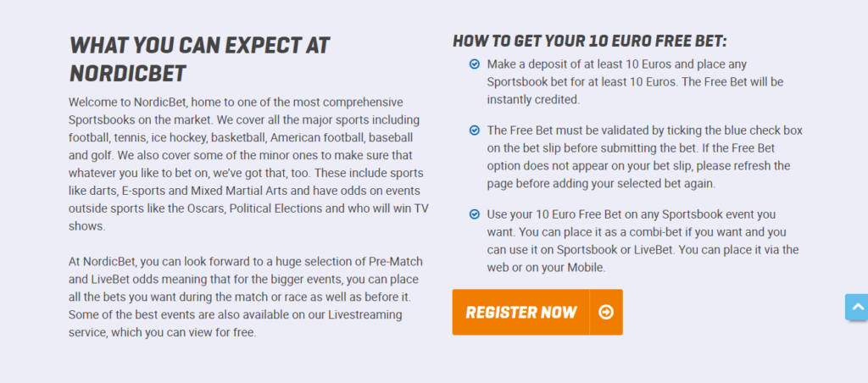The width and height of the screenshot is (868, 383).
Task: Click the 'What You Can Expect at NordicBet' heading
Action: click(x=199, y=58)
